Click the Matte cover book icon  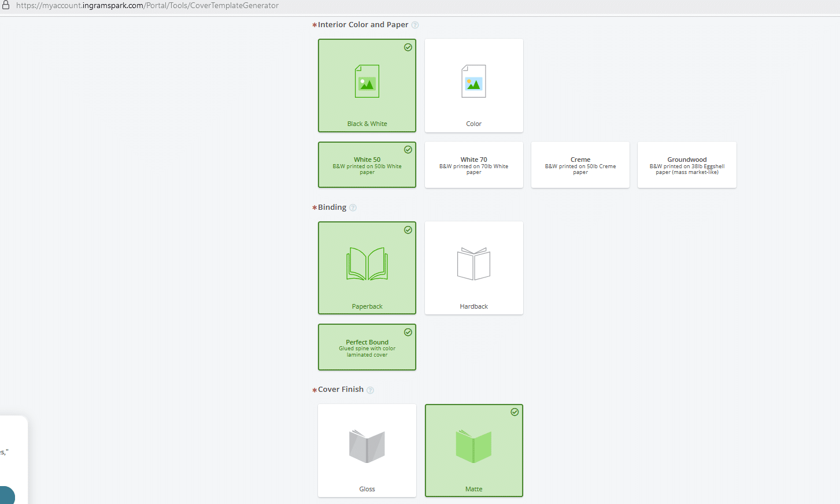coord(473,446)
